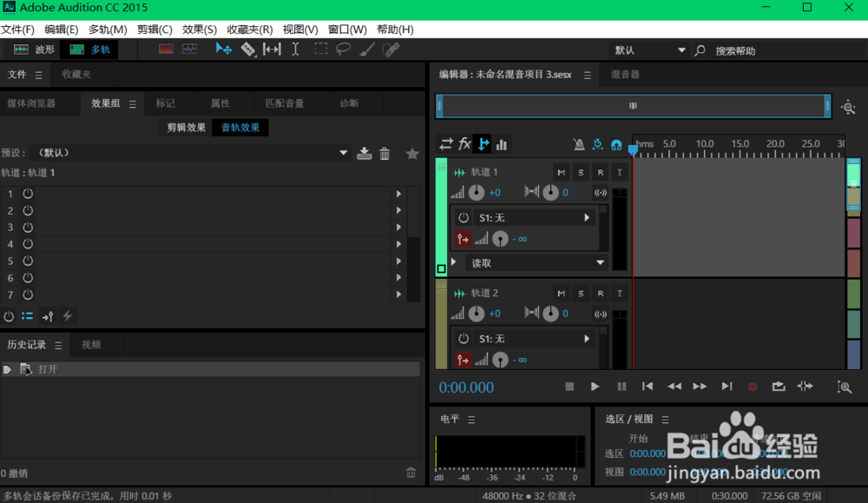Screen dimensions: 868x503
Task: Delete the effects rack preset
Action: click(385, 154)
